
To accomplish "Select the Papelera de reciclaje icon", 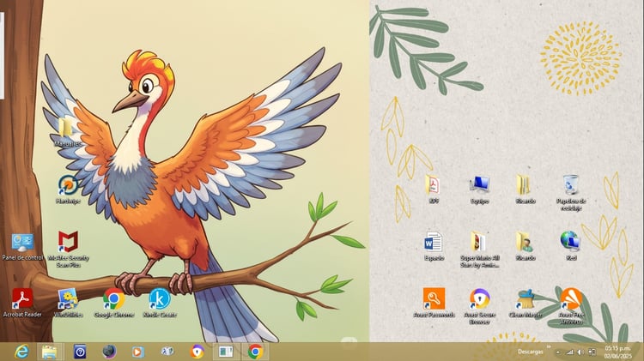I will [571, 192].
